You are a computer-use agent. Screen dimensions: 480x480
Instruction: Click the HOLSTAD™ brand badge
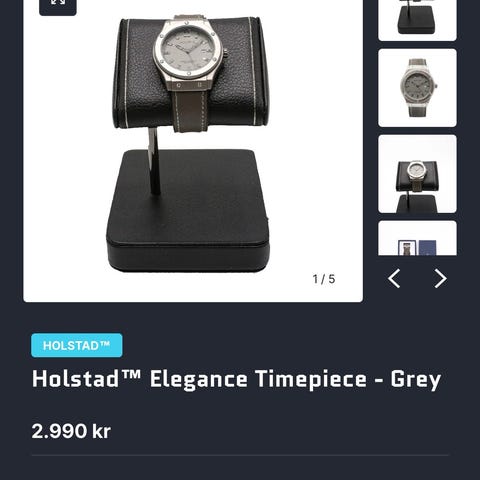tap(77, 345)
